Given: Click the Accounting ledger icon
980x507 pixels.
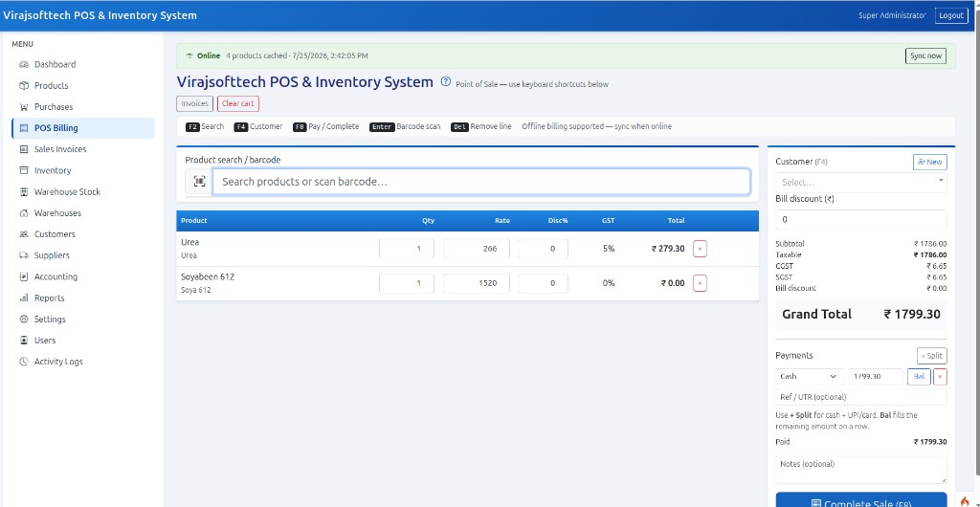Looking at the screenshot, I should tap(24, 276).
